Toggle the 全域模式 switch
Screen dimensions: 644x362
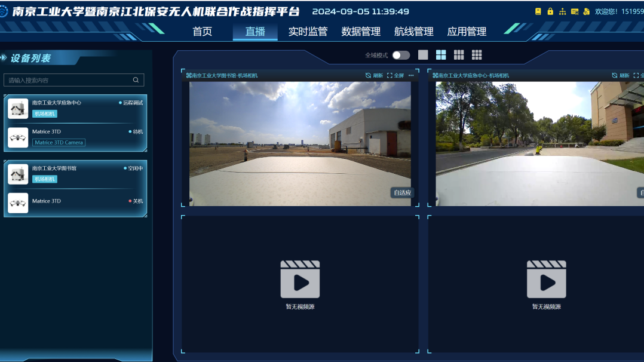pyautogui.click(x=401, y=55)
